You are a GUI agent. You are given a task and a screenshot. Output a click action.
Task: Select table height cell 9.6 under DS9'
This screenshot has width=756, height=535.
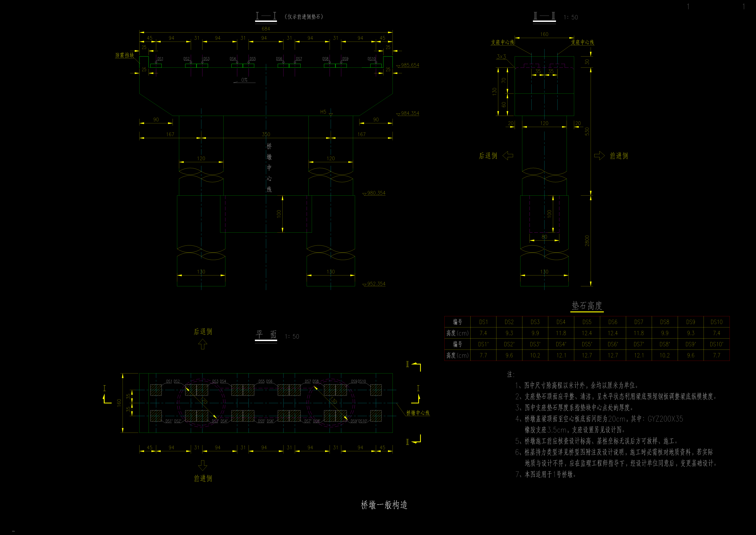[x=690, y=355]
